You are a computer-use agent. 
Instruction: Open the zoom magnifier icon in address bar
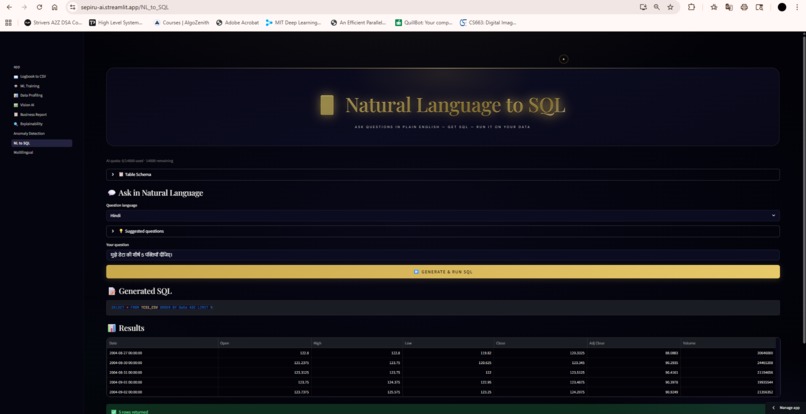656,7
